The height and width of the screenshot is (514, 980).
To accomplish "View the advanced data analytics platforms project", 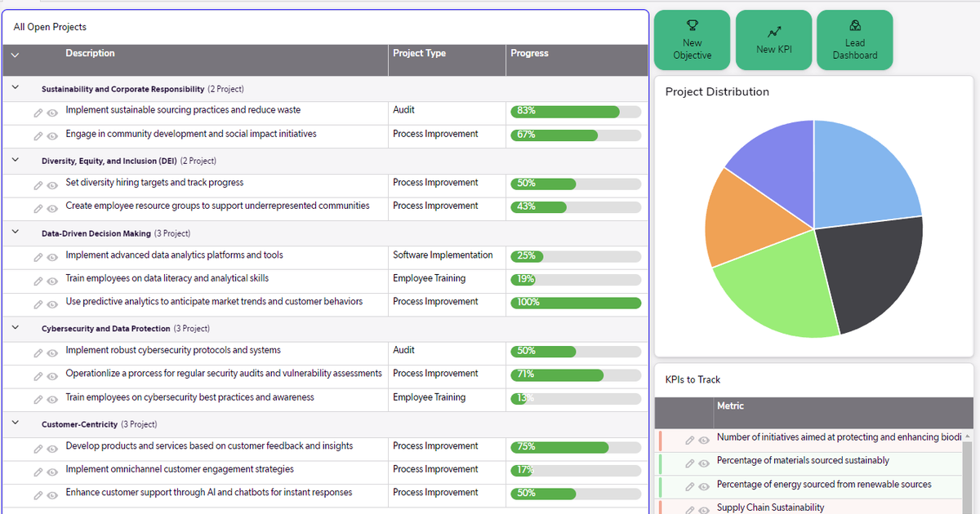I will (x=52, y=259).
